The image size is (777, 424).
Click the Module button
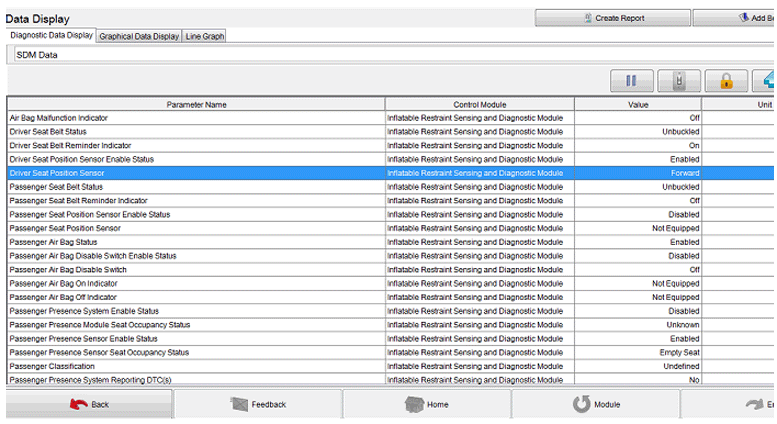[596, 404]
